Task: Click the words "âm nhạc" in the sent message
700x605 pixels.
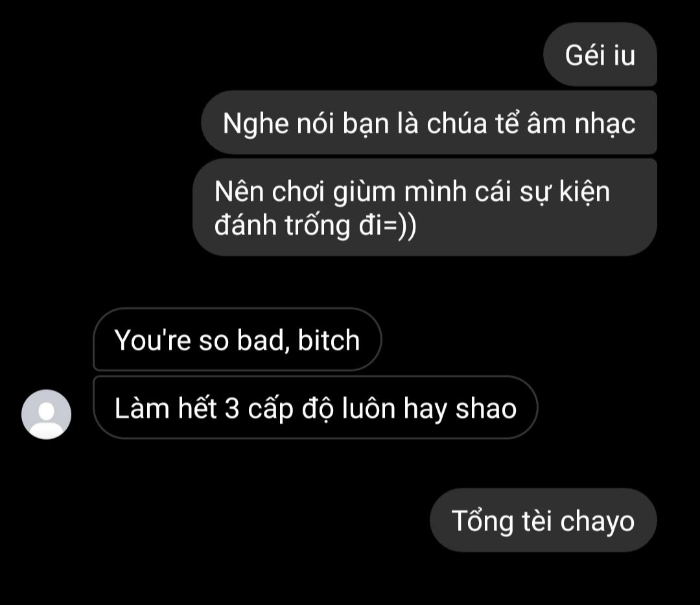Action: point(581,124)
